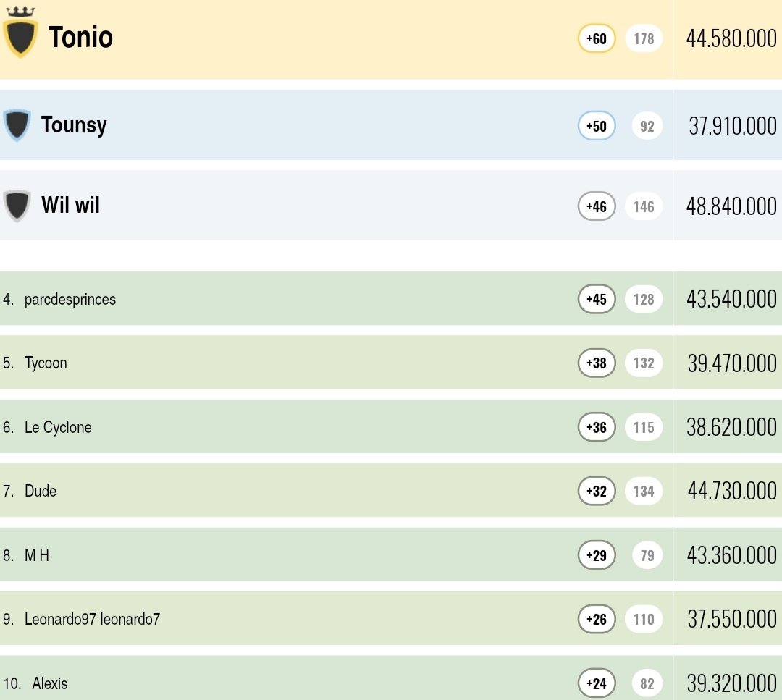The image size is (782, 700).
Task: Click M H's +29 points badge
Action: pos(597,555)
